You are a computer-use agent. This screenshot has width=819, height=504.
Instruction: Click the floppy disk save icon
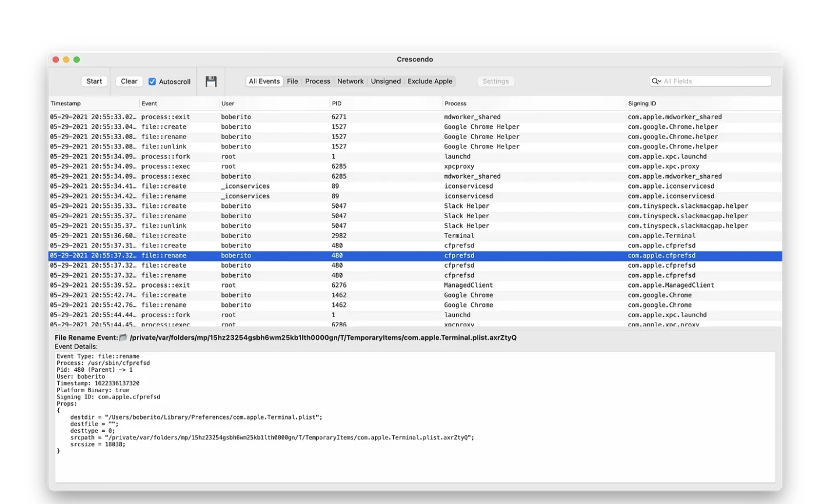(211, 81)
